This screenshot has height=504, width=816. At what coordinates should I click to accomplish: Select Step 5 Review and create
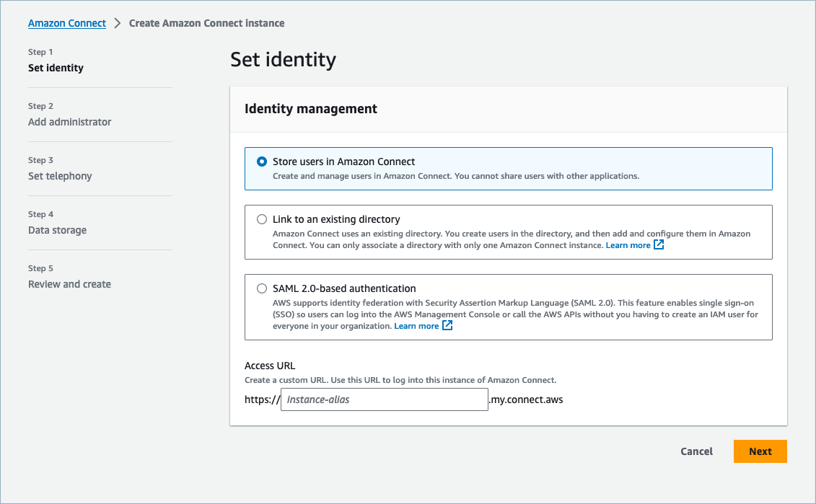[x=69, y=283]
